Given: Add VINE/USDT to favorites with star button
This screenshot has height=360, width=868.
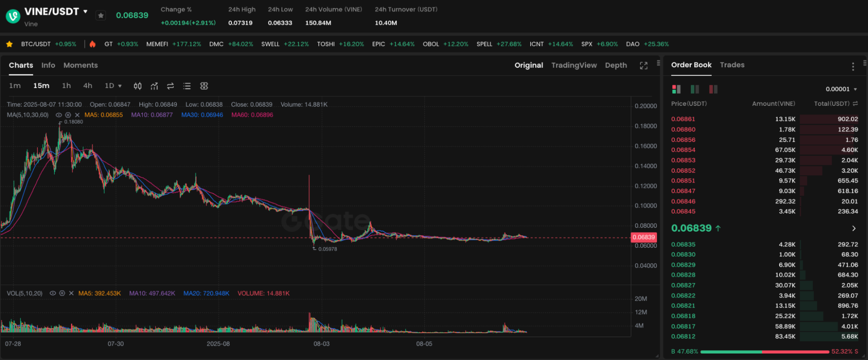Looking at the screenshot, I should click(x=101, y=16).
